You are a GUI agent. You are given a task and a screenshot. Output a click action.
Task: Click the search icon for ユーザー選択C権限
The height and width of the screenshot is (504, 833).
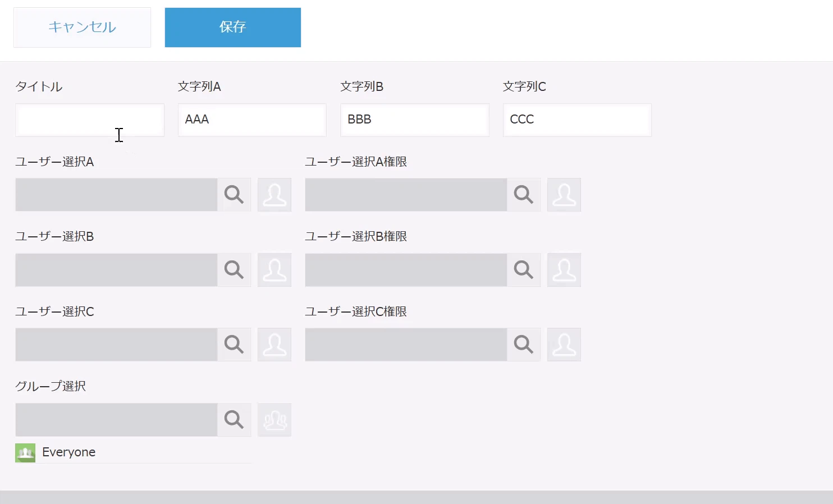click(x=524, y=345)
